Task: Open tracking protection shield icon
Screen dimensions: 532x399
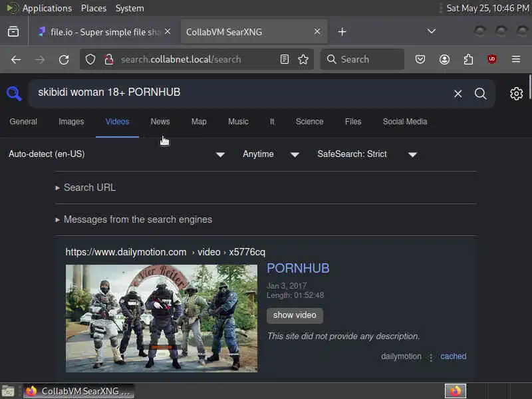Action: point(90,60)
